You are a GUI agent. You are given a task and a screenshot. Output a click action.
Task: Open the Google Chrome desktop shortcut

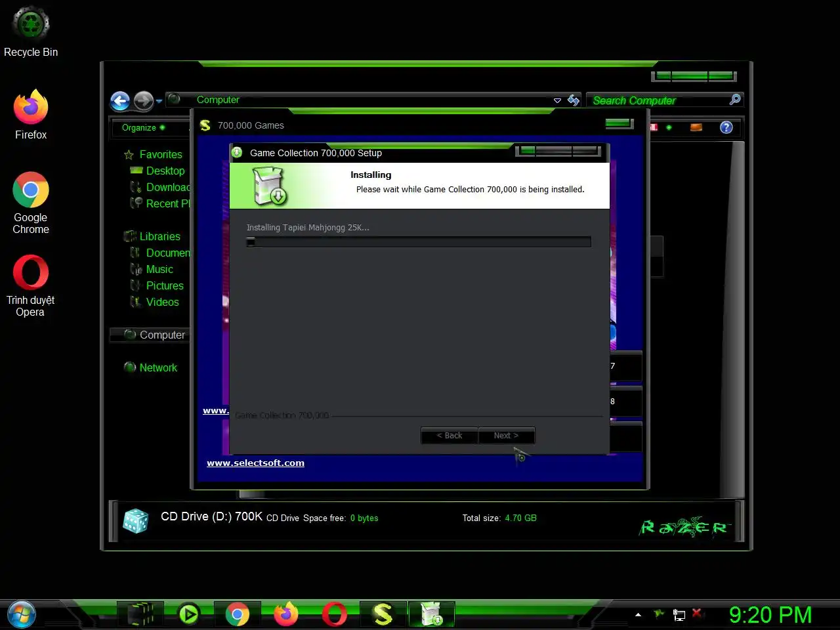pos(31,203)
